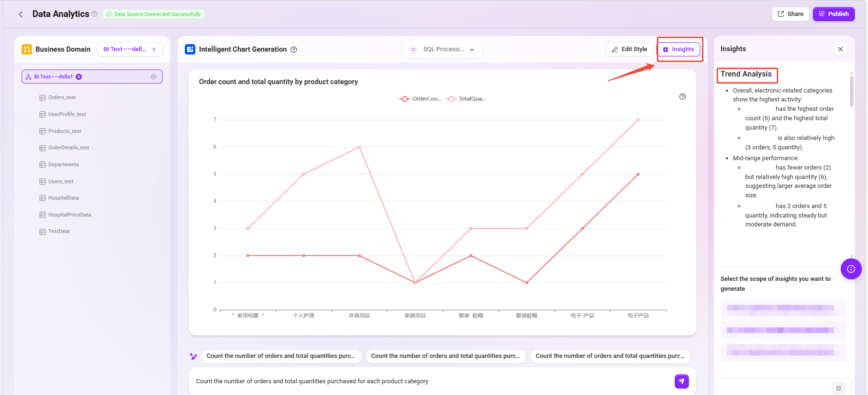Click the Trend Analysis heading
The height and width of the screenshot is (395, 868).
746,74
